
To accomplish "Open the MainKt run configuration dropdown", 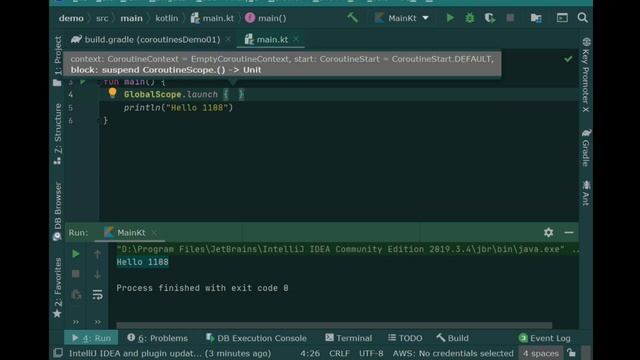I will click(402, 18).
